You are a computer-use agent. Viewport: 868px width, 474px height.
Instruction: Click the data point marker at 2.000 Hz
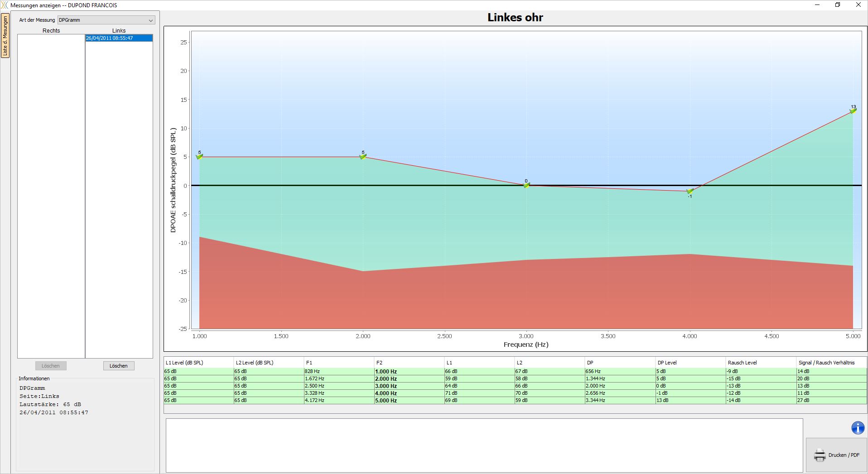[363, 157]
